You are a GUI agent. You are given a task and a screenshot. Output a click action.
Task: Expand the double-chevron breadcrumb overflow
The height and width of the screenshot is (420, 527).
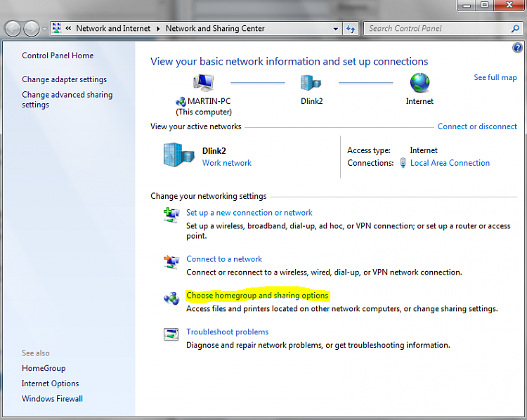click(x=68, y=28)
